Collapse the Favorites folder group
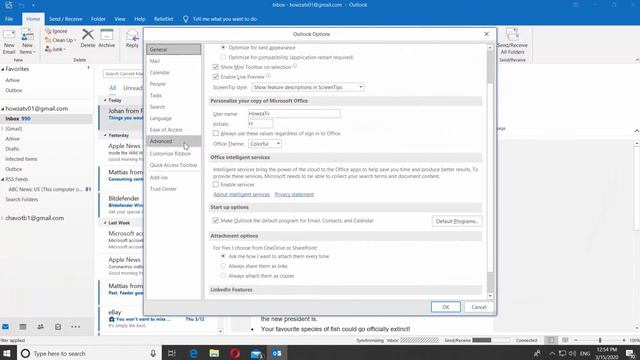Viewport: 640px width, 360px height. point(3,69)
